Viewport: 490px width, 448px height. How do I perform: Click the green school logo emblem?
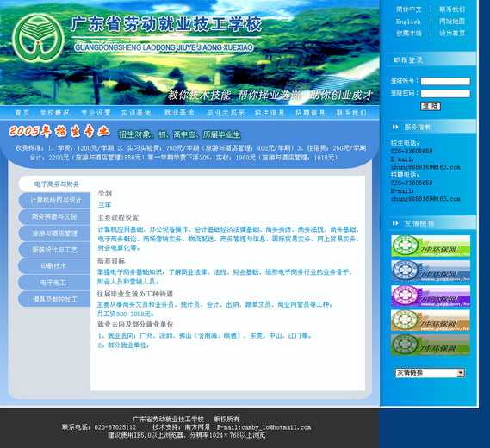pos(38,38)
